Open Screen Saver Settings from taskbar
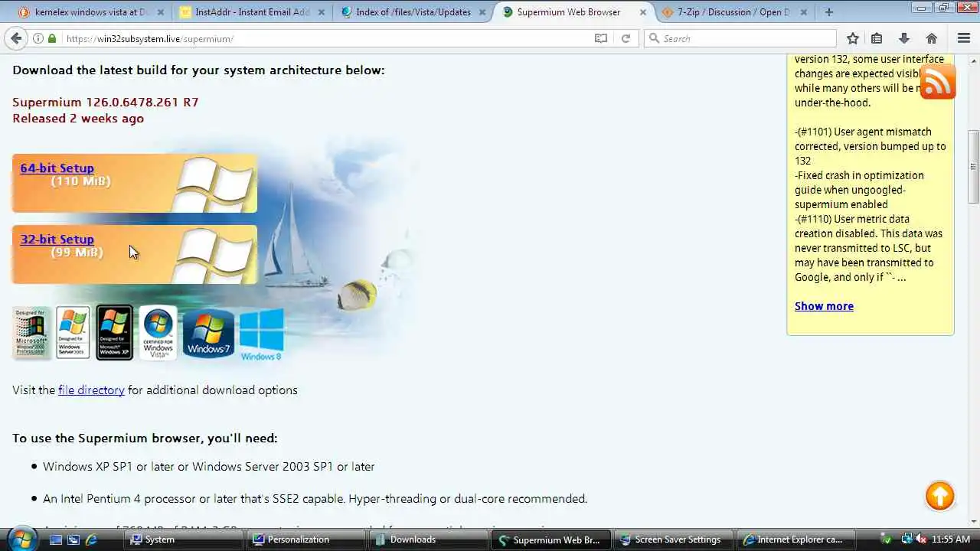 (674, 540)
